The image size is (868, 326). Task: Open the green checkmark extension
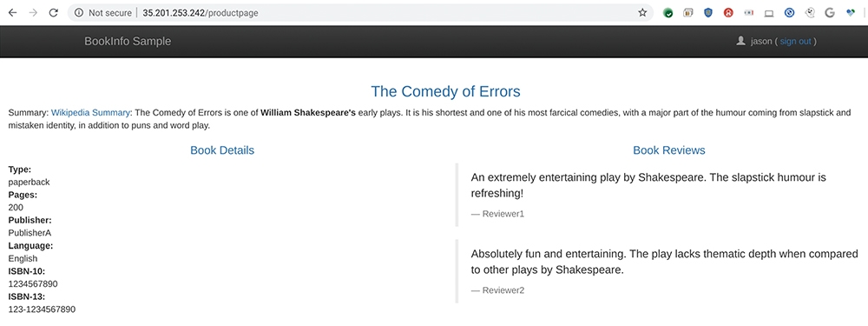click(668, 13)
